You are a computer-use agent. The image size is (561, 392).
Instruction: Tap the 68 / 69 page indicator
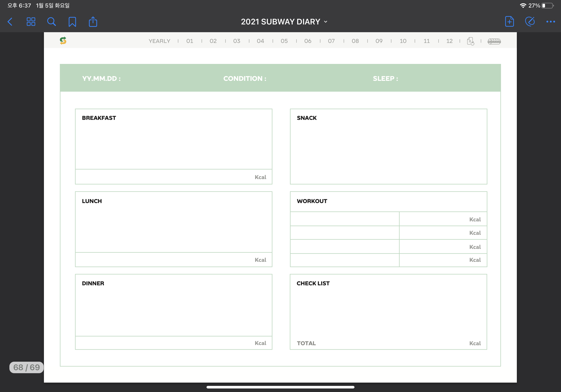coord(26,367)
